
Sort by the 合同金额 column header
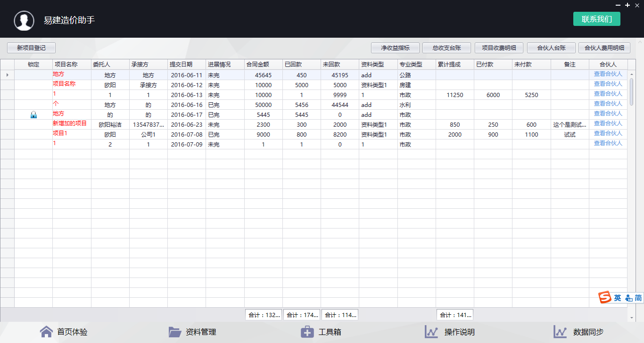(264, 65)
